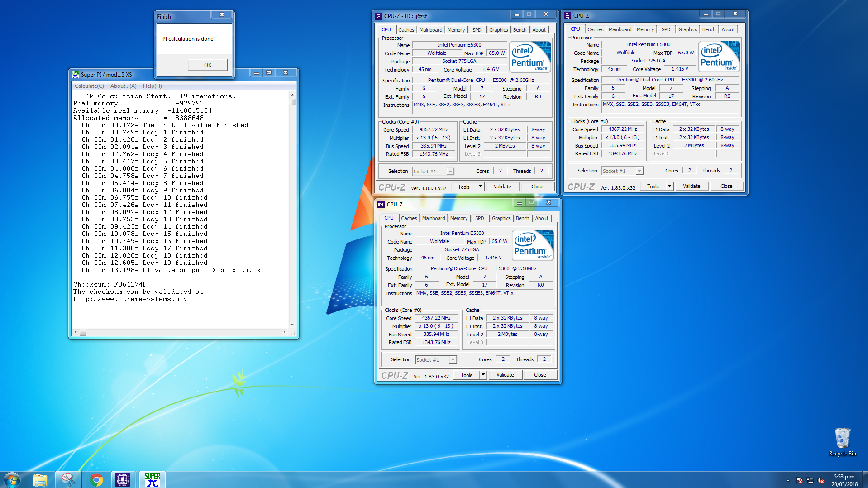Open Bench tab in CPU-Z jj6zst window

click(520, 30)
